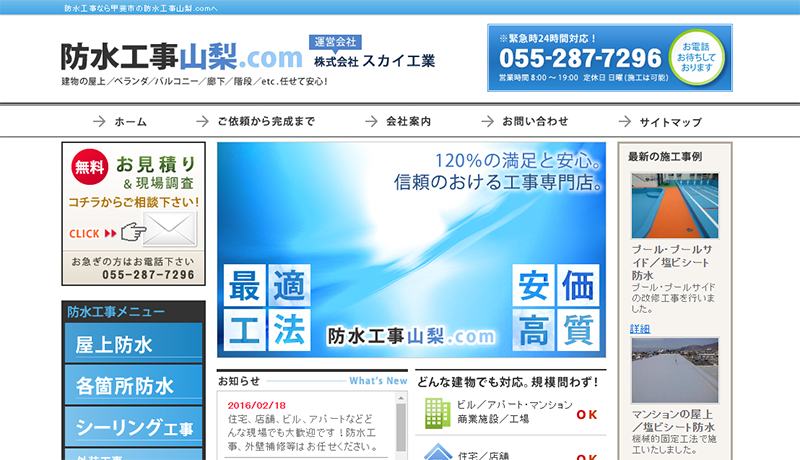Click the 防水工事メニュー heading
The height and width of the screenshot is (460, 800).
tap(116, 312)
